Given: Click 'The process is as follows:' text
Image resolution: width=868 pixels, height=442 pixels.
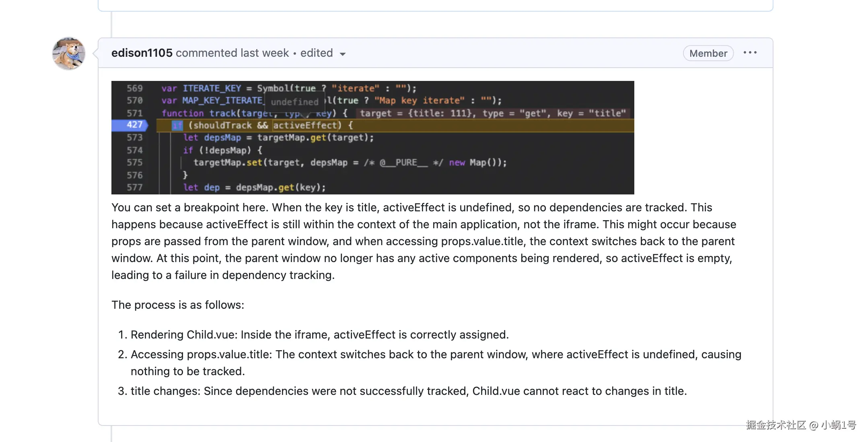Looking at the screenshot, I should point(178,305).
